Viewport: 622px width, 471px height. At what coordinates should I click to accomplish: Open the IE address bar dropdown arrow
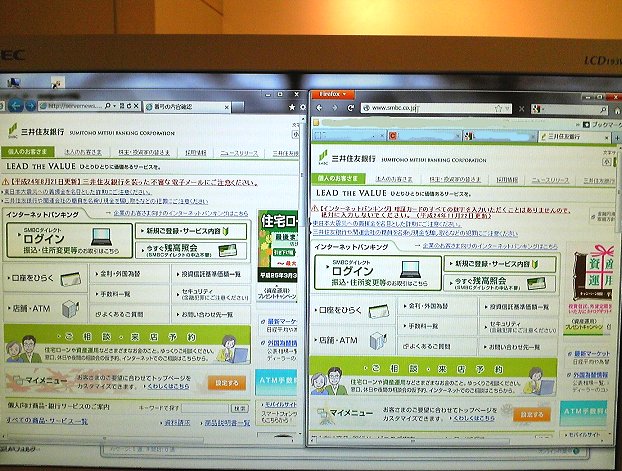pos(114,106)
